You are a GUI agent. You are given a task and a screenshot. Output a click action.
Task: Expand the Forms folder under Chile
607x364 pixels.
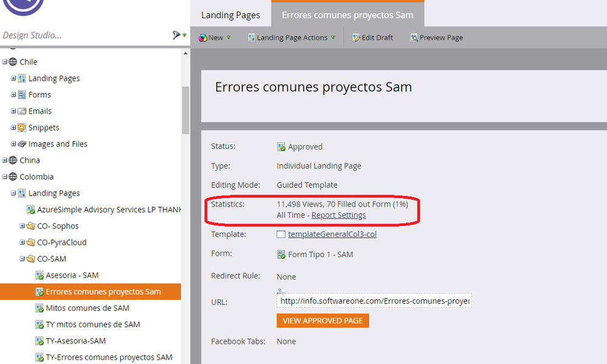13,94
